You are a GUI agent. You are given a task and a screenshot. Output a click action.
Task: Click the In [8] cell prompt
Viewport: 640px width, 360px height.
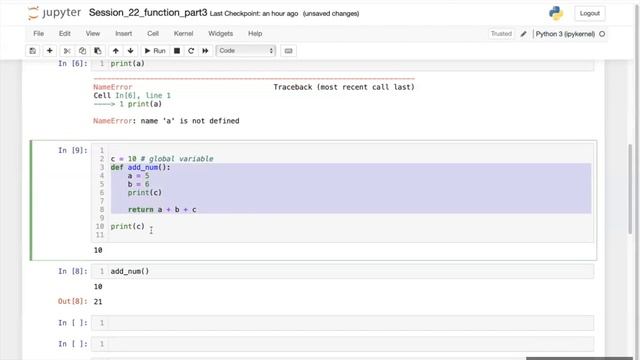73,271
